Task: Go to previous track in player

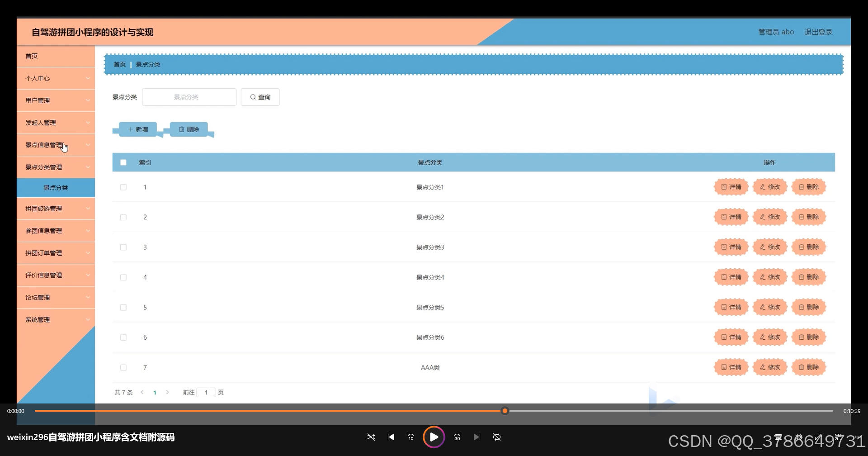Action: pyautogui.click(x=391, y=437)
